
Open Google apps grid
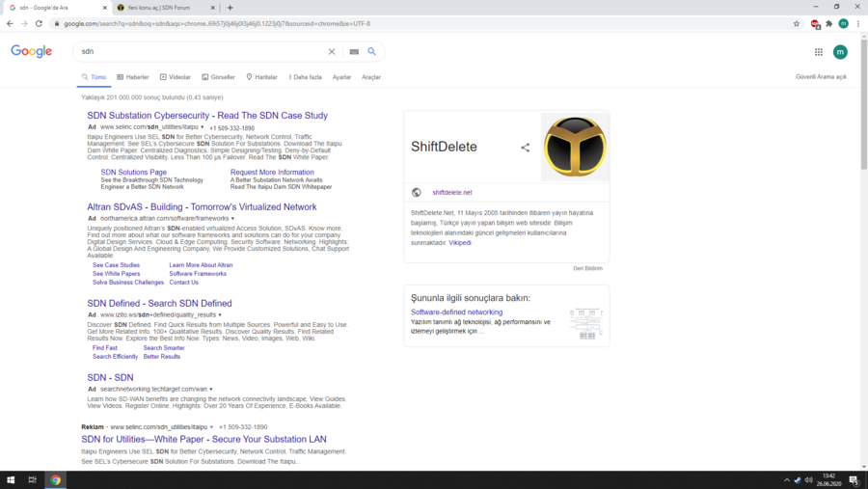(819, 52)
